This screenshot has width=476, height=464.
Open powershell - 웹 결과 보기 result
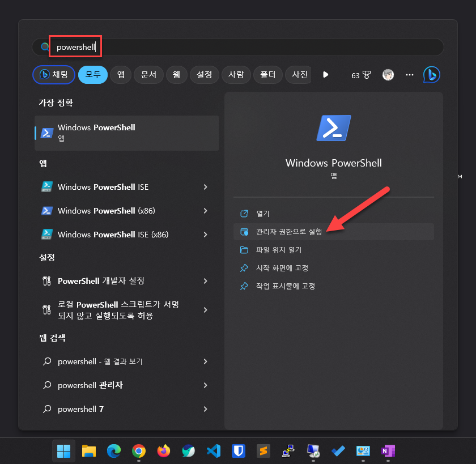[x=126, y=361]
